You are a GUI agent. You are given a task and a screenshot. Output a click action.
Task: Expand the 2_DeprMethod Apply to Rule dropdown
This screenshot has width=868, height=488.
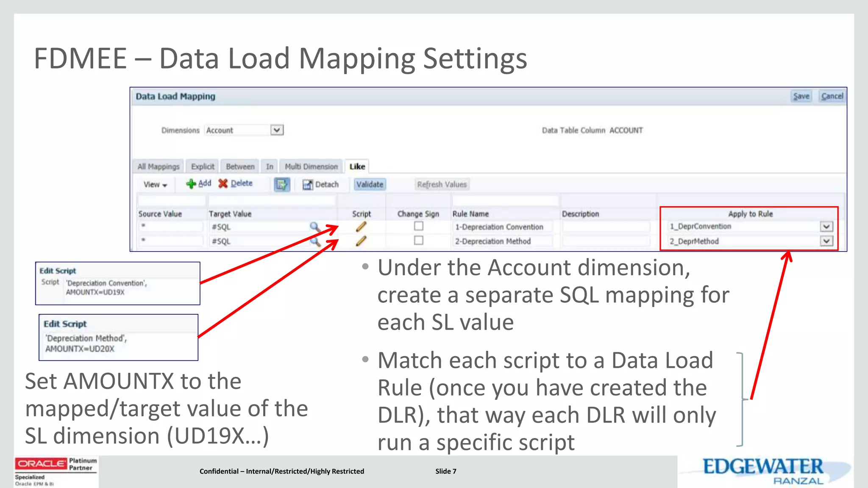coord(826,241)
